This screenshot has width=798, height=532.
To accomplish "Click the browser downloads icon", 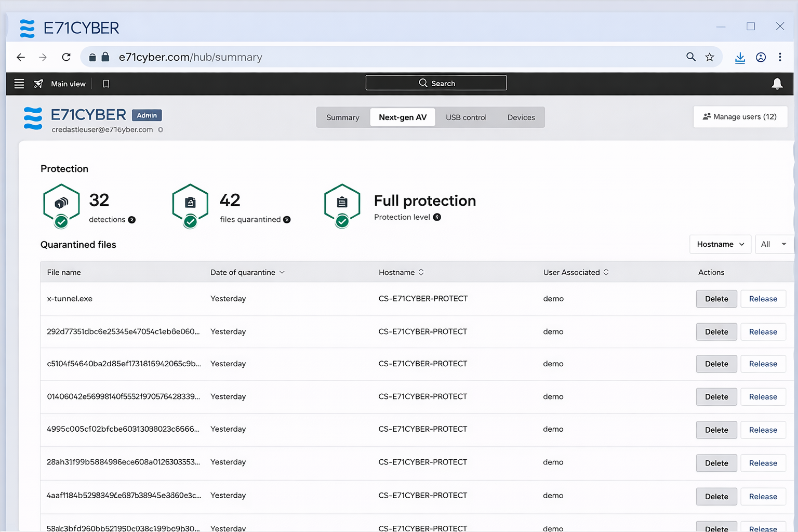I will [740, 57].
